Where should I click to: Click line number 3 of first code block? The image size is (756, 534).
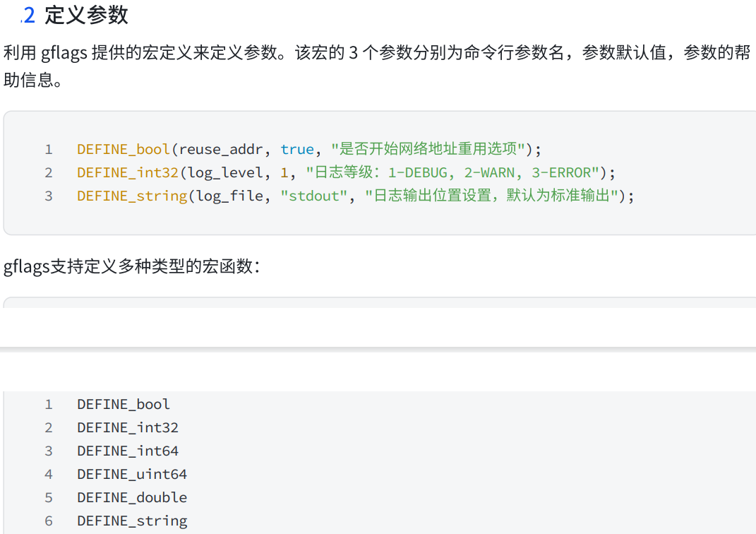[x=48, y=196]
